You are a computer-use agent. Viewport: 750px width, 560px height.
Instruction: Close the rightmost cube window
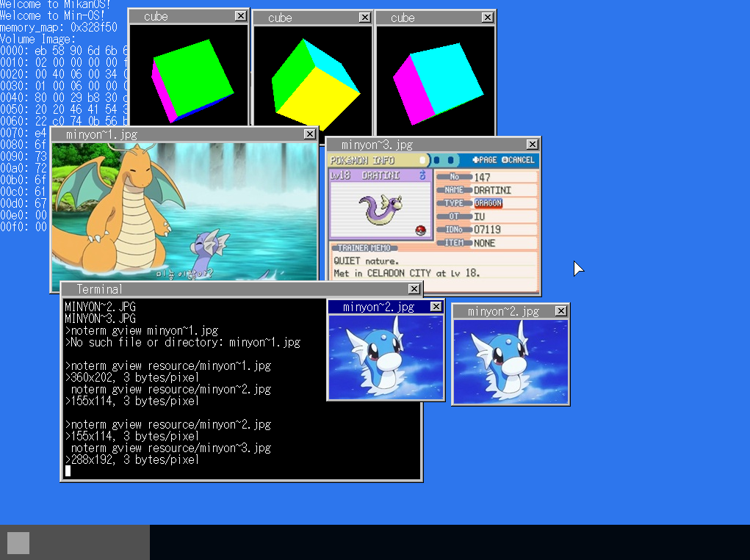[488, 18]
